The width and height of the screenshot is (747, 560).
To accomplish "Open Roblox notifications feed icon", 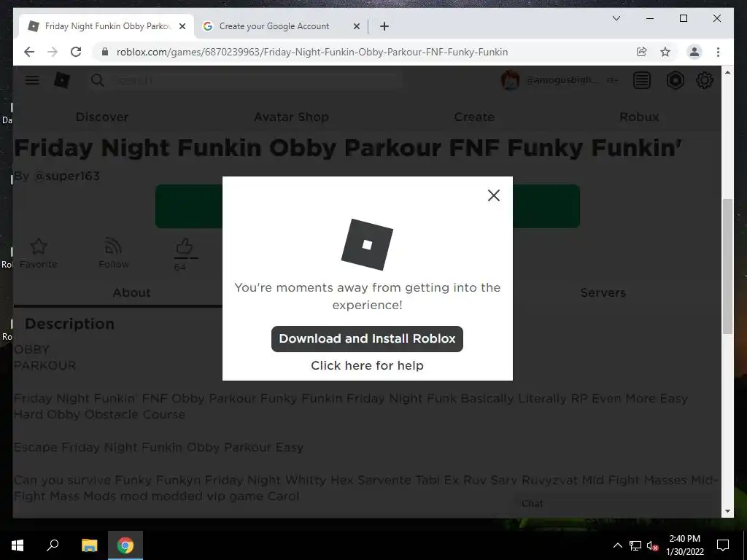I will [642, 80].
